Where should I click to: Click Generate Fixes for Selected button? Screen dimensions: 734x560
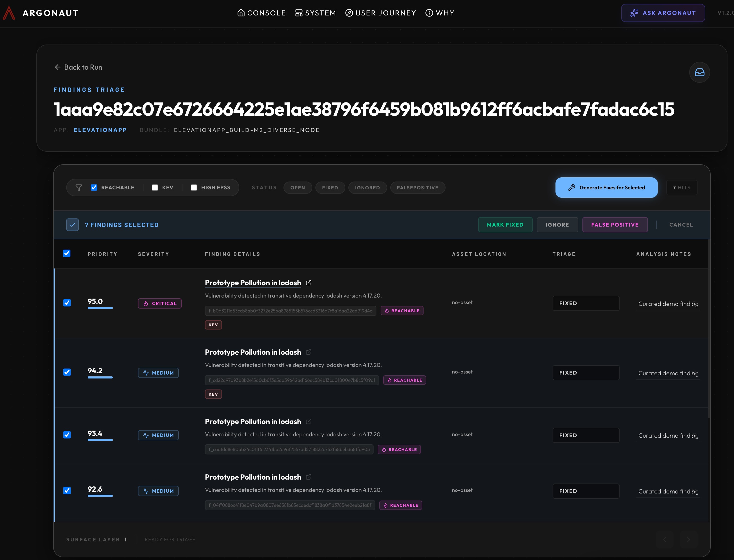606,188
